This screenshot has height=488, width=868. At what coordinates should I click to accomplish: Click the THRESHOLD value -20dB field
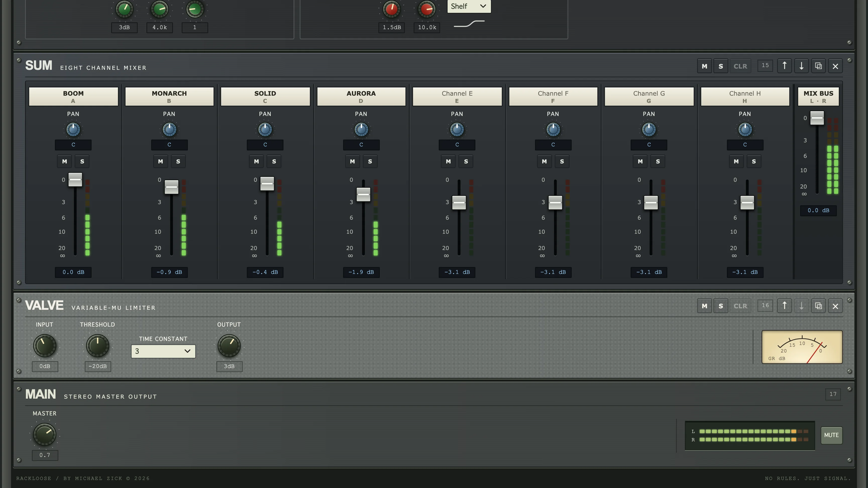coord(98,367)
